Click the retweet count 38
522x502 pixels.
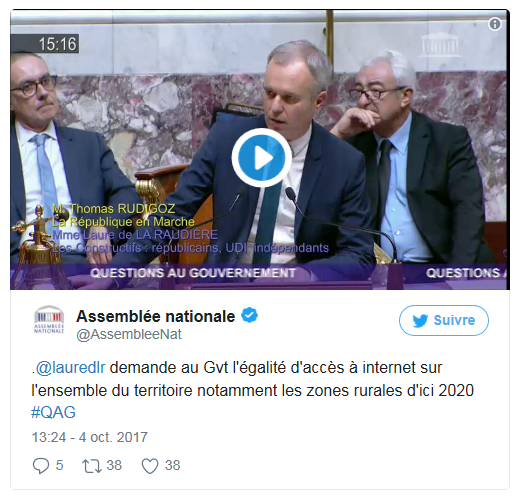pos(114,465)
